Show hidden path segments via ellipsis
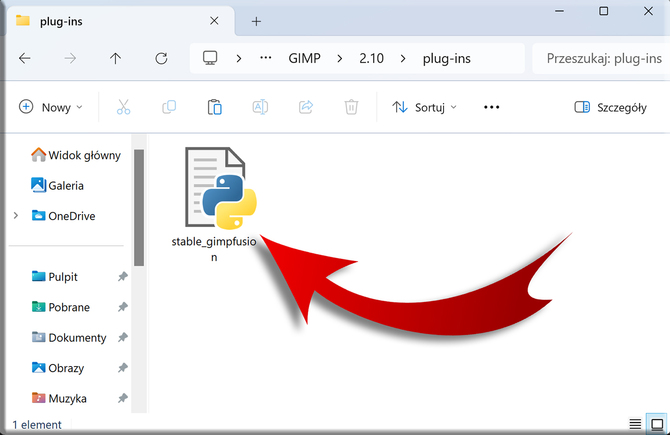 (266, 58)
